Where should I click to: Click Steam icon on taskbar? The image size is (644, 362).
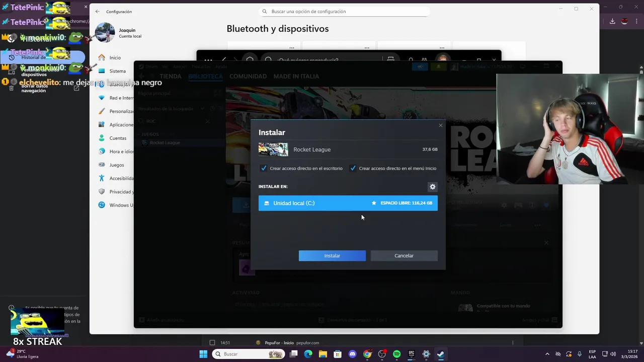tap(441, 354)
